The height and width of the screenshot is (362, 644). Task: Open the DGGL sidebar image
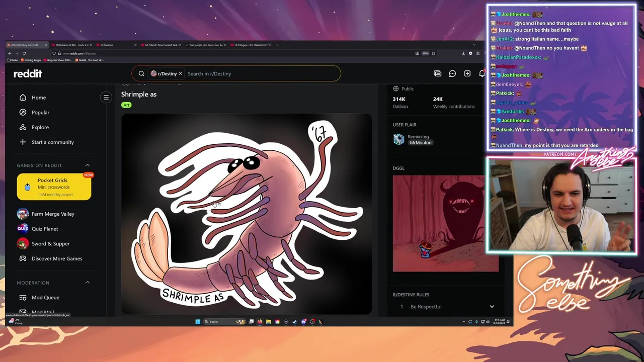pyautogui.click(x=446, y=223)
